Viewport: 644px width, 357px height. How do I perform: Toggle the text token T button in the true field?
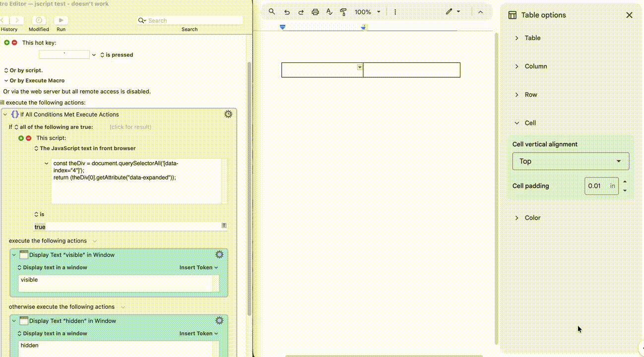click(224, 226)
